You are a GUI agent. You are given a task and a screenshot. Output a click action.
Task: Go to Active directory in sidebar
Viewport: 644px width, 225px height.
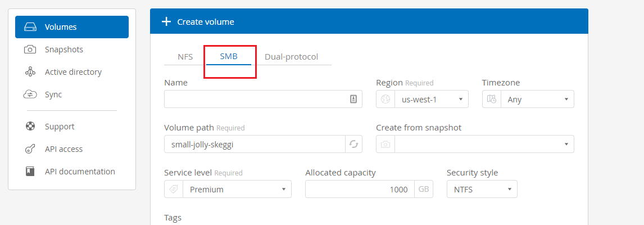pos(72,72)
